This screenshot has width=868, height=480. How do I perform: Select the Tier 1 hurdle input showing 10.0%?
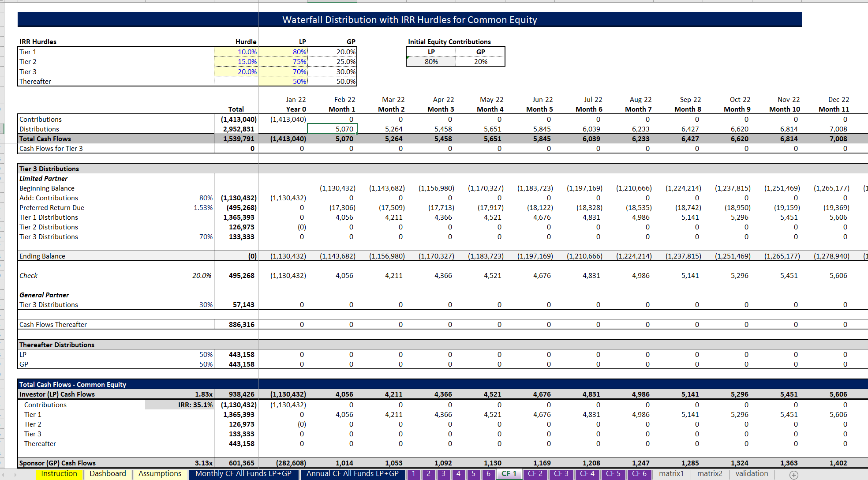click(236, 52)
